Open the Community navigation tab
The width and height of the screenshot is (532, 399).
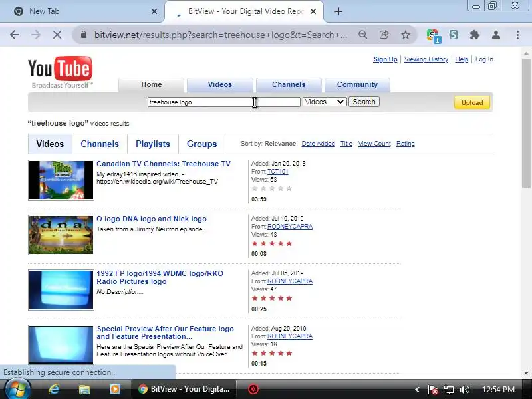[x=357, y=85]
